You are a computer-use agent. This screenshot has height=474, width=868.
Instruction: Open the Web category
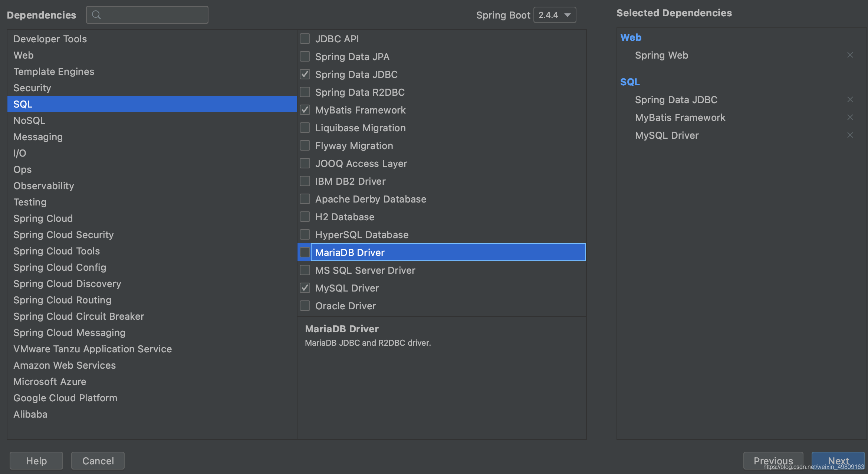pos(152,55)
